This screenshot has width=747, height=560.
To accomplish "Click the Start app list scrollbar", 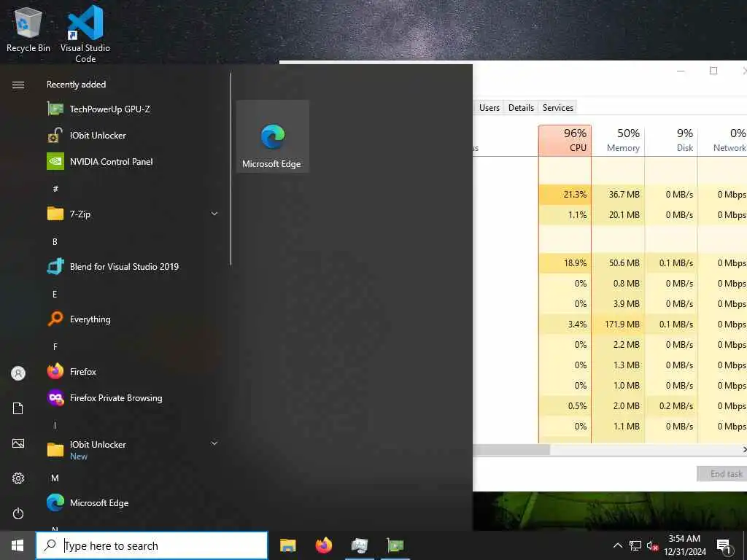I will [x=231, y=169].
